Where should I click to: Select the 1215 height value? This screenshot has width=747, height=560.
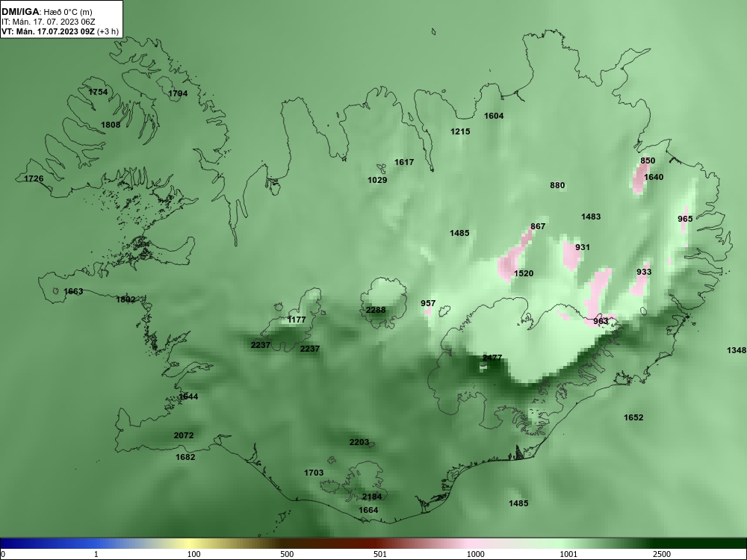coord(460,131)
